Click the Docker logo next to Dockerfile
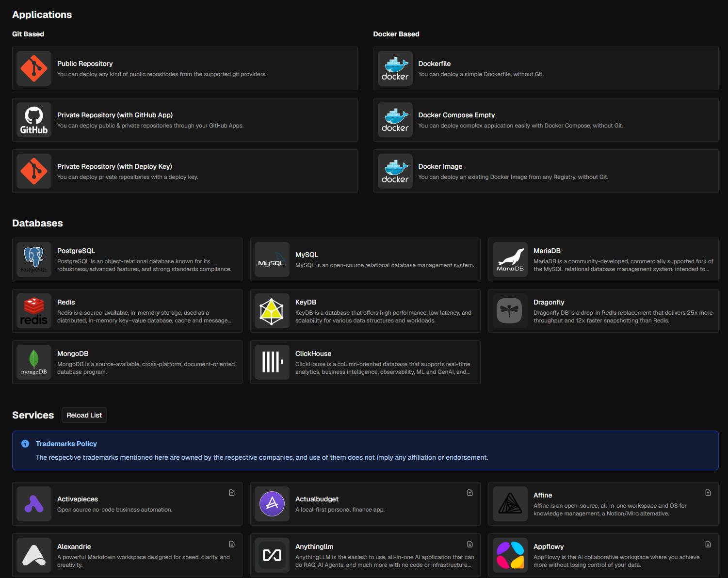728x578 pixels. pyautogui.click(x=395, y=68)
